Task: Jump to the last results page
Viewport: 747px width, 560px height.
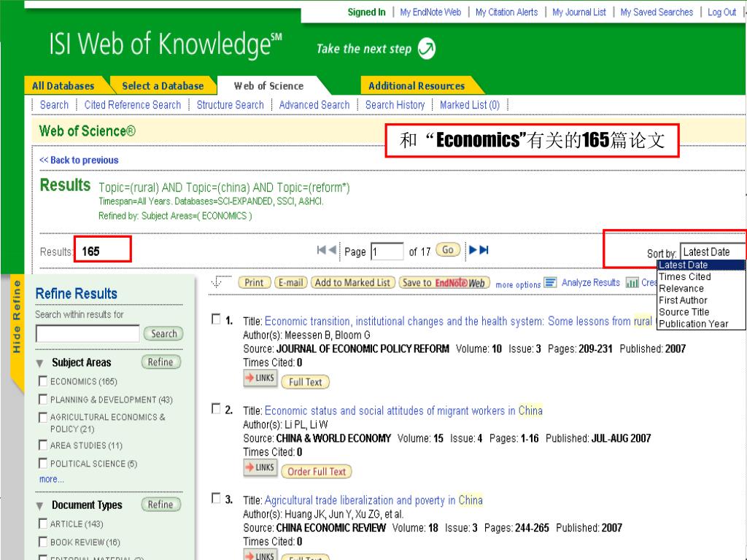Action: pos(484,250)
